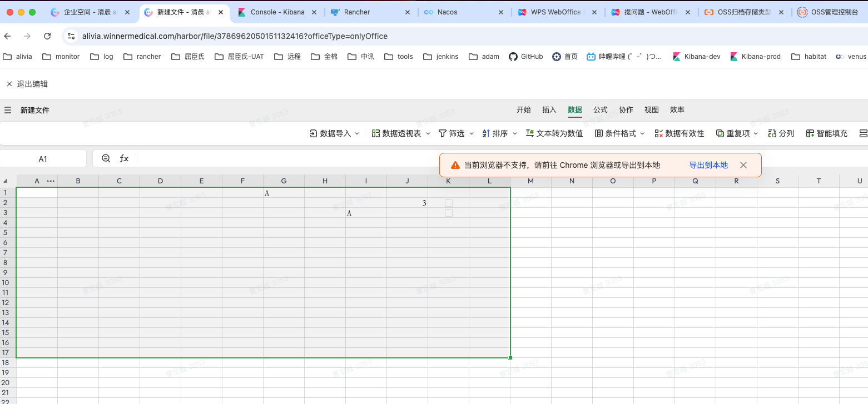Switch to the 企业空间 browser tab

click(x=90, y=12)
